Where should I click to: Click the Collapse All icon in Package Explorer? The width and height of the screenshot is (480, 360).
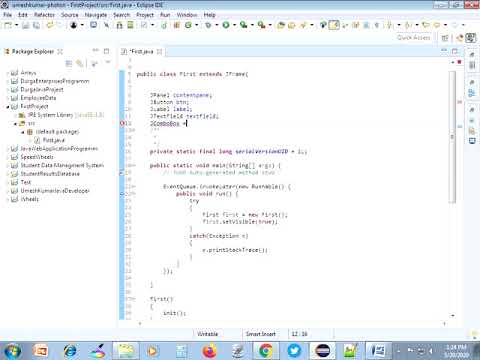tap(69, 63)
